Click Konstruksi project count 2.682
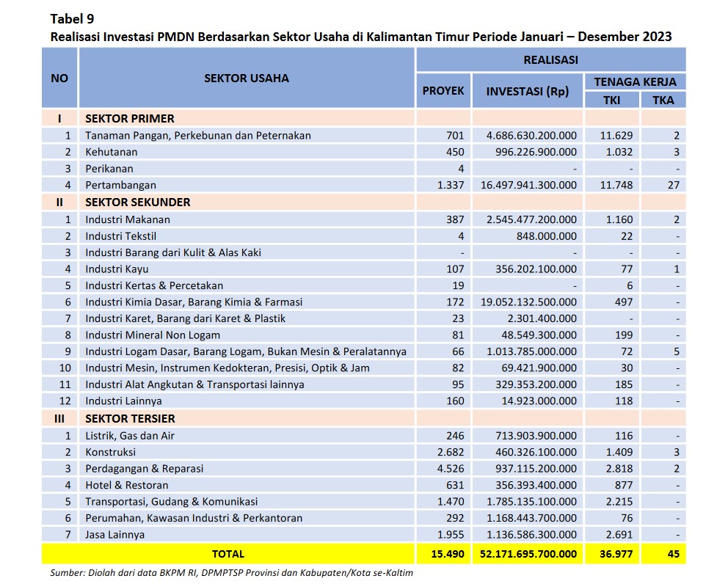The image size is (728, 584). click(451, 452)
